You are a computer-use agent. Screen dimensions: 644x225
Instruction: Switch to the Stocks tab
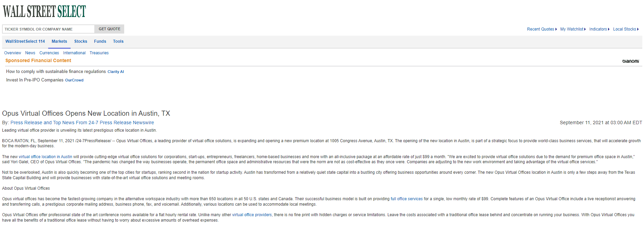coord(81,41)
